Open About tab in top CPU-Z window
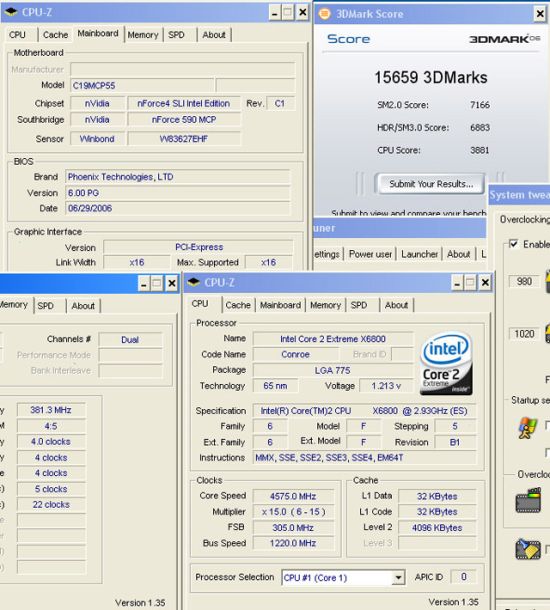Viewport: 550px width, 610px height. point(214,35)
